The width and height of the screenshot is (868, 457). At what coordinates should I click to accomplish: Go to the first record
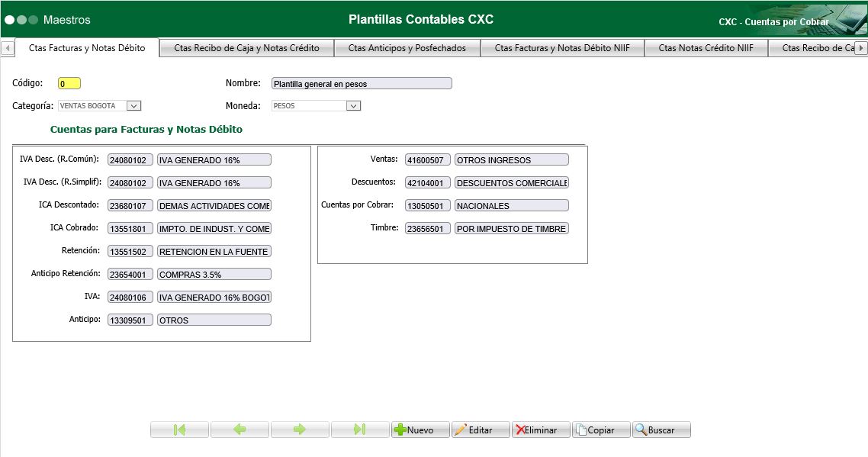click(179, 430)
